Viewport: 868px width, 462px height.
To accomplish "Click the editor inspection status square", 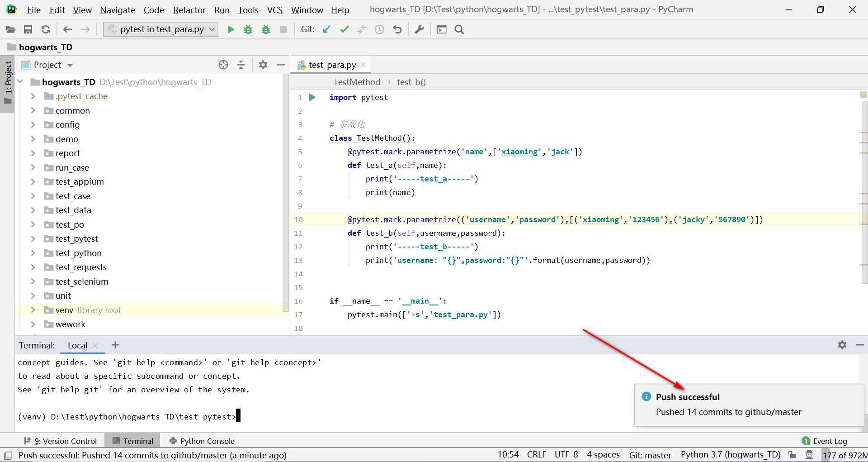I will (x=863, y=95).
